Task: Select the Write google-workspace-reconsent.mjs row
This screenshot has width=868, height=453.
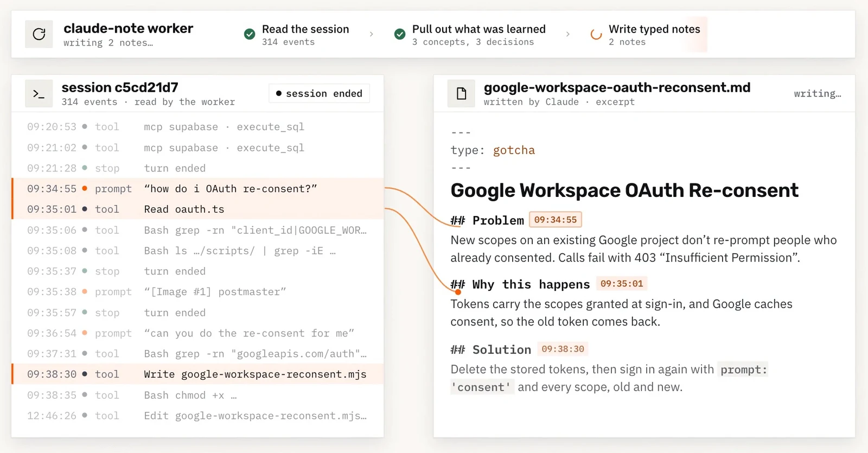Action: coord(197,374)
